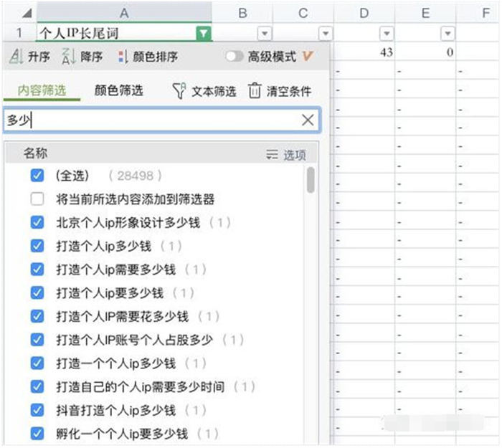Select column F header

coord(478,13)
